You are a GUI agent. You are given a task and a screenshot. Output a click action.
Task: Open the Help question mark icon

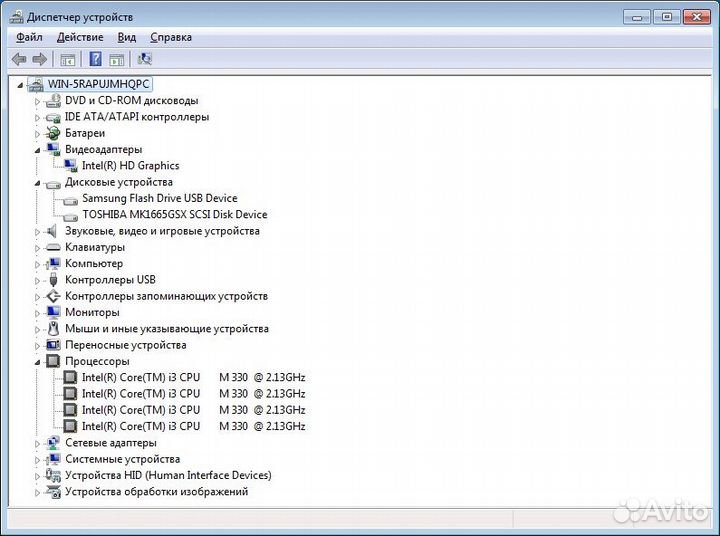tap(96, 59)
